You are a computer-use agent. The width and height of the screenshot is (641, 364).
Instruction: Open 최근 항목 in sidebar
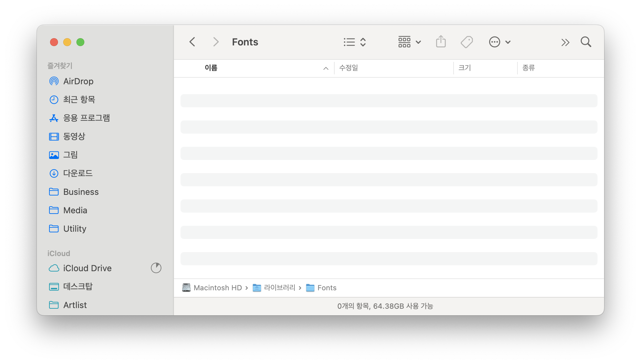(x=79, y=99)
